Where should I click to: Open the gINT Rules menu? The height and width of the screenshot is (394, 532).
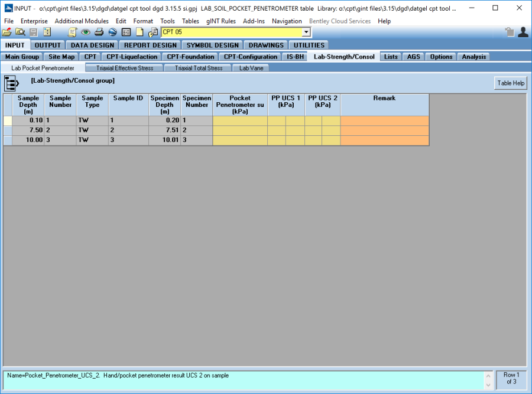221,21
